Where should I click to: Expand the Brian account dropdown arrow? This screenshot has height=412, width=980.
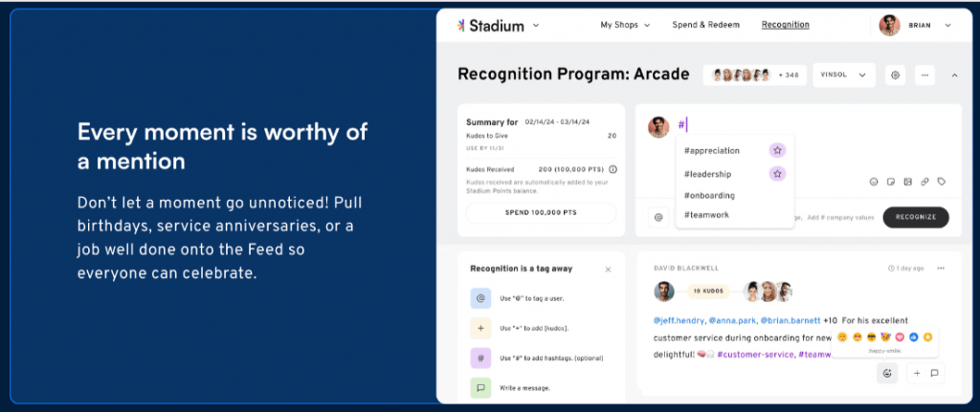point(947,26)
